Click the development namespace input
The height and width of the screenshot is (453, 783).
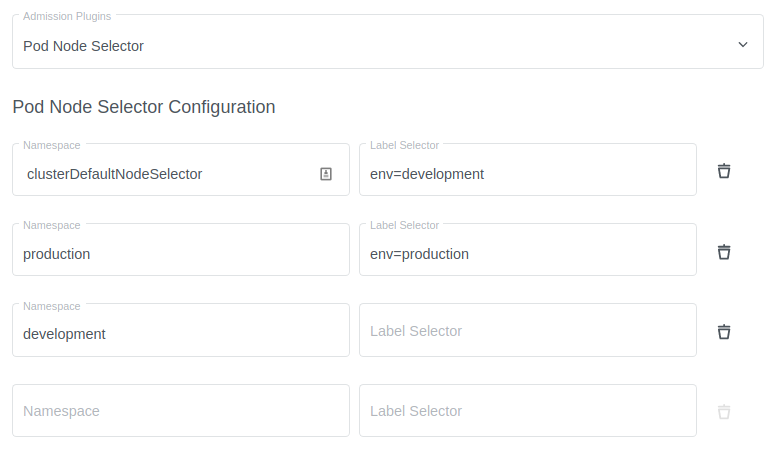pos(180,334)
